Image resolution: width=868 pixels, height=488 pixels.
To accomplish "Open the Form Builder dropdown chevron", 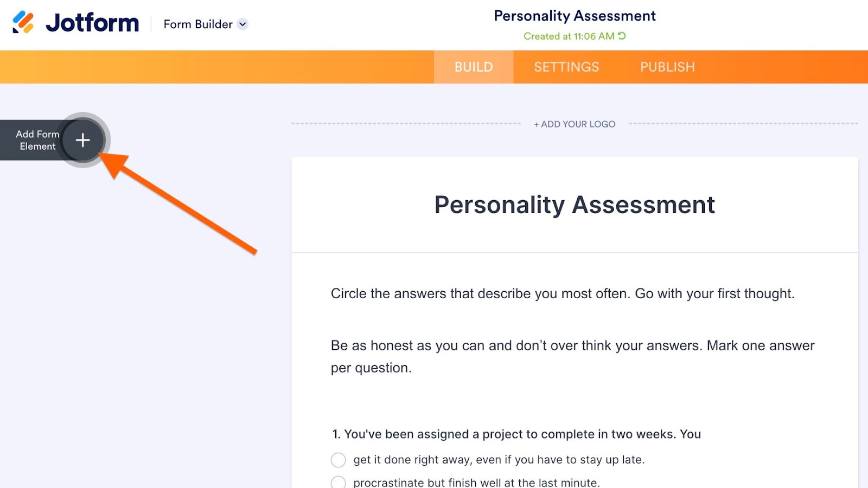I will click(243, 24).
